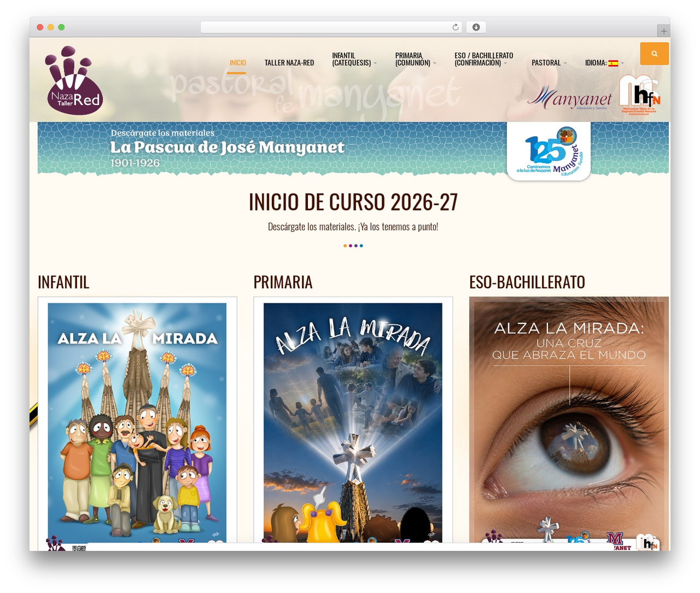This screenshot has width=700, height=593.
Task: Click the PRIMARIA section heading
Action: (x=283, y=282)
